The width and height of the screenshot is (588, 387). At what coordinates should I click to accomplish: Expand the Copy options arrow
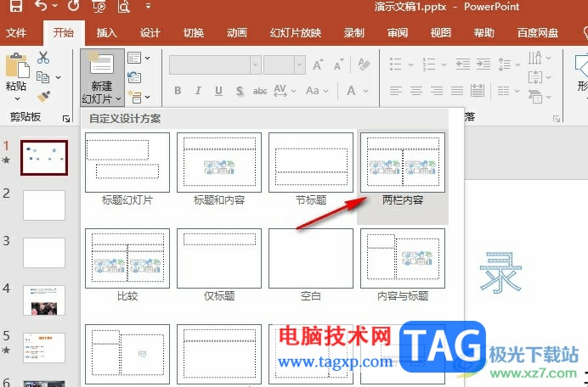(58, 77)
